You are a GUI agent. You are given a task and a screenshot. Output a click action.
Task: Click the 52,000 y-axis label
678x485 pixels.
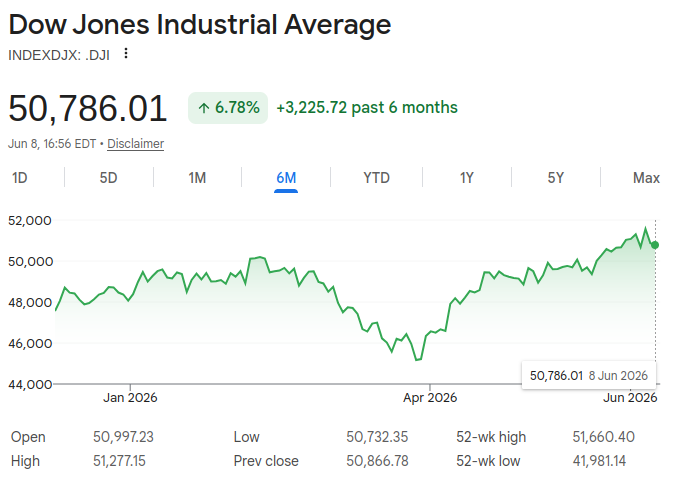click(30, 220)
